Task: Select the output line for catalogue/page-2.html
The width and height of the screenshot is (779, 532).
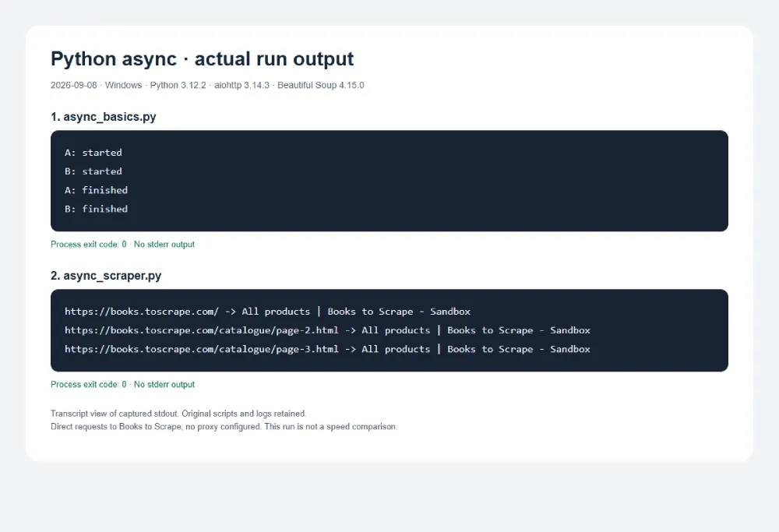Action: (327, 330)
